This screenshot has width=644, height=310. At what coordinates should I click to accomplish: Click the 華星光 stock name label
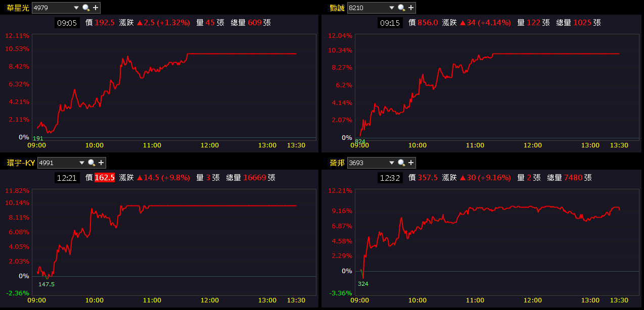18,8
